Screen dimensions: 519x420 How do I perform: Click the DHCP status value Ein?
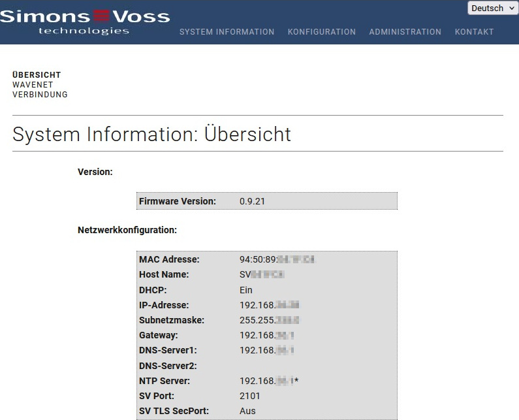pos(246,290)
